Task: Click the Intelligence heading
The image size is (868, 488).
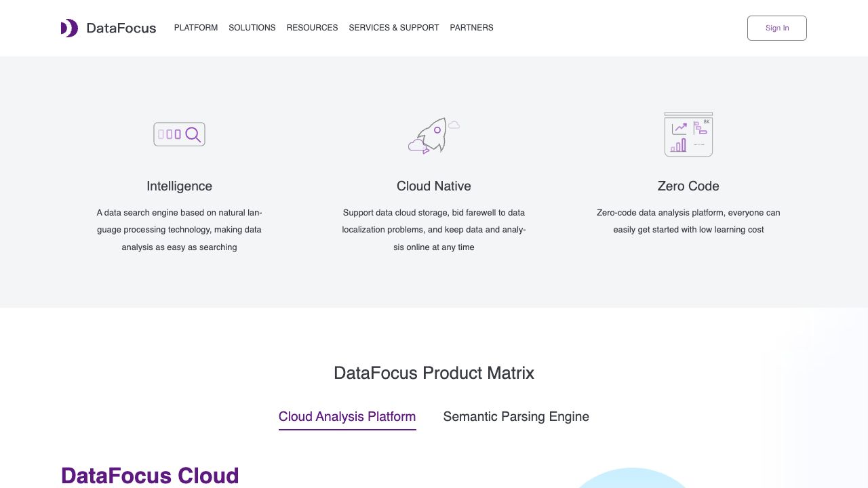Action: click(x=179, y=186)
